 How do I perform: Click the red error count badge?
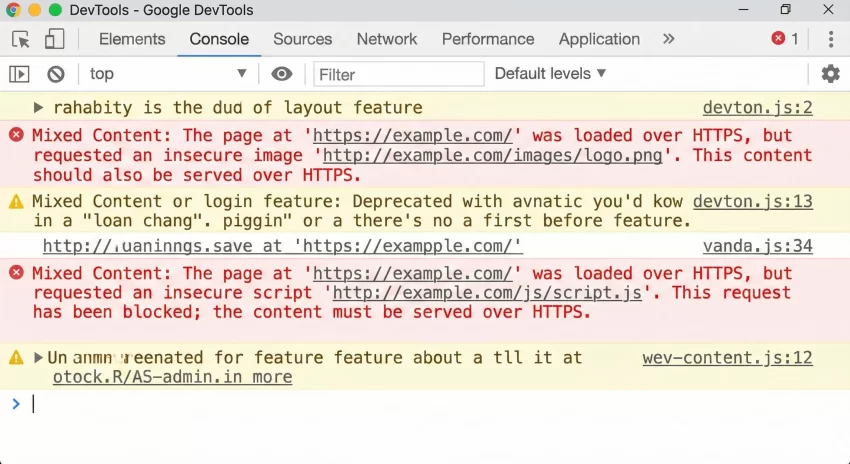coord(785,38)
